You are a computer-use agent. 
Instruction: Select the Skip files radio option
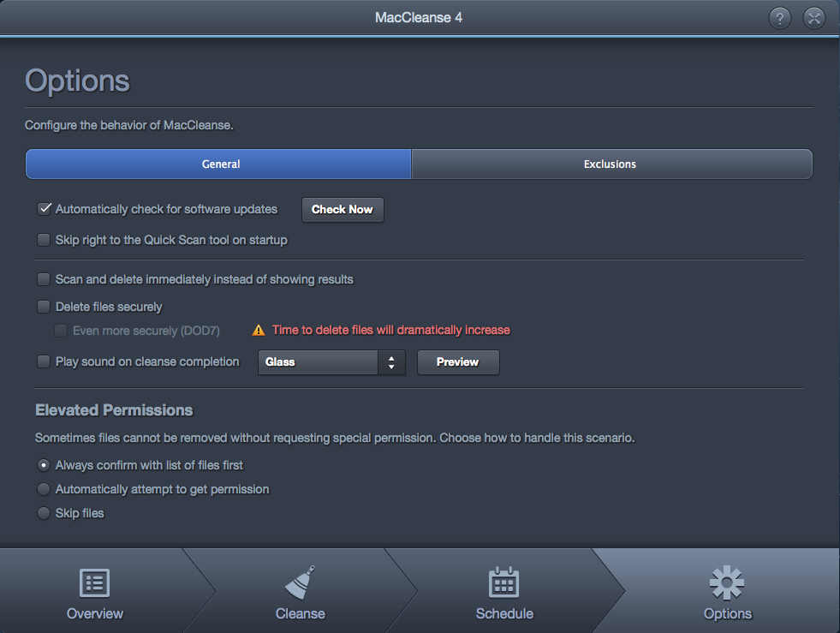pyautogui.click(x=44, y=513)
